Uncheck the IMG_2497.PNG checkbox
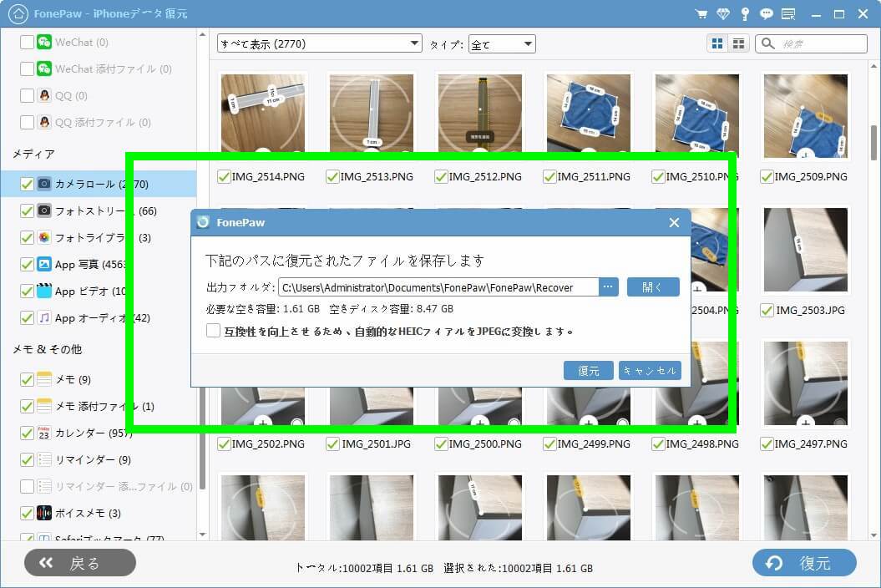The image size is (881, 588). pyautogui.click(x=767, y=444)
